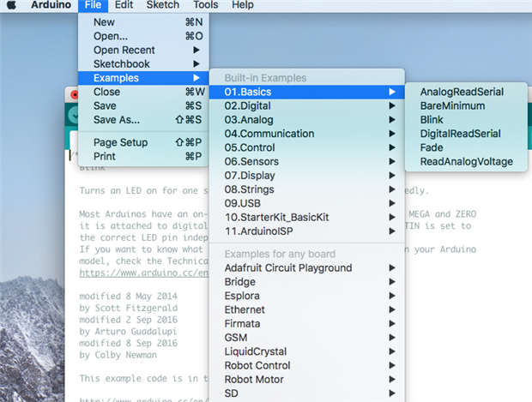Expand SD library examples

(306, 393)
